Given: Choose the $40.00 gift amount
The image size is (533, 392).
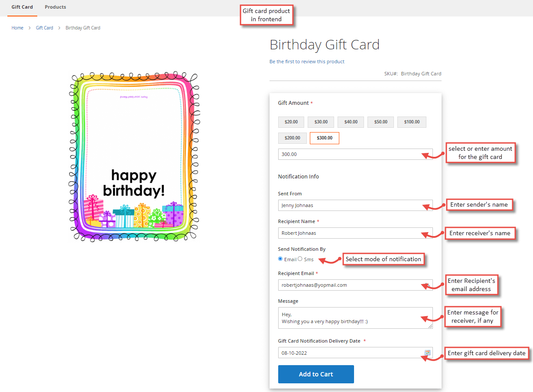Looking at the screenshot, I should click(351, 122).
